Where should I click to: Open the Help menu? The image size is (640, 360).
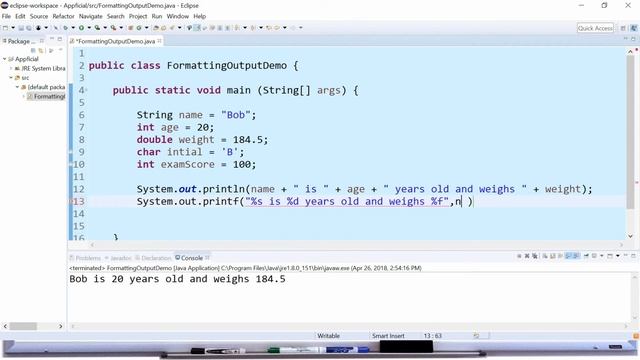pos(200,16)
